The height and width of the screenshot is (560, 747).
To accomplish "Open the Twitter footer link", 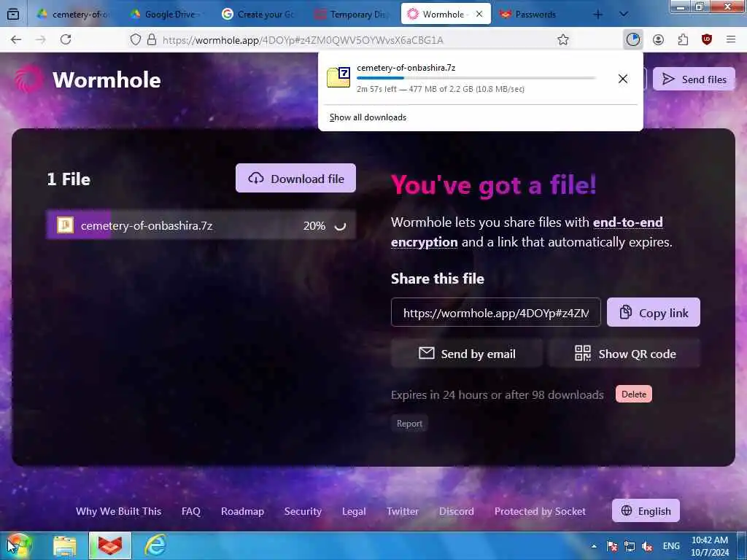I will point(402,511).
